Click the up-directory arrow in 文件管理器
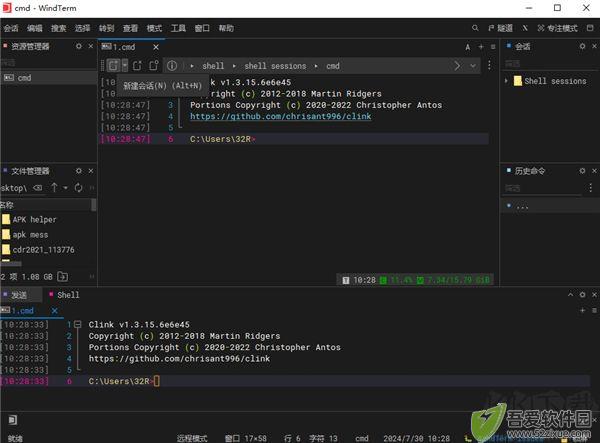The width and height of the screenshot is (600, 443). [54, 187]
